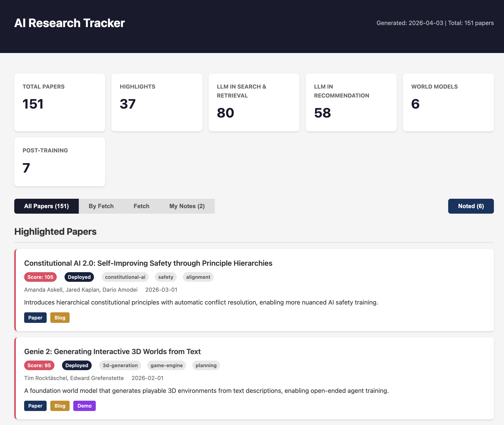Screen dimensions: 504x425
Task: Click the 3d-generation tag
Action: pos(120,365)
